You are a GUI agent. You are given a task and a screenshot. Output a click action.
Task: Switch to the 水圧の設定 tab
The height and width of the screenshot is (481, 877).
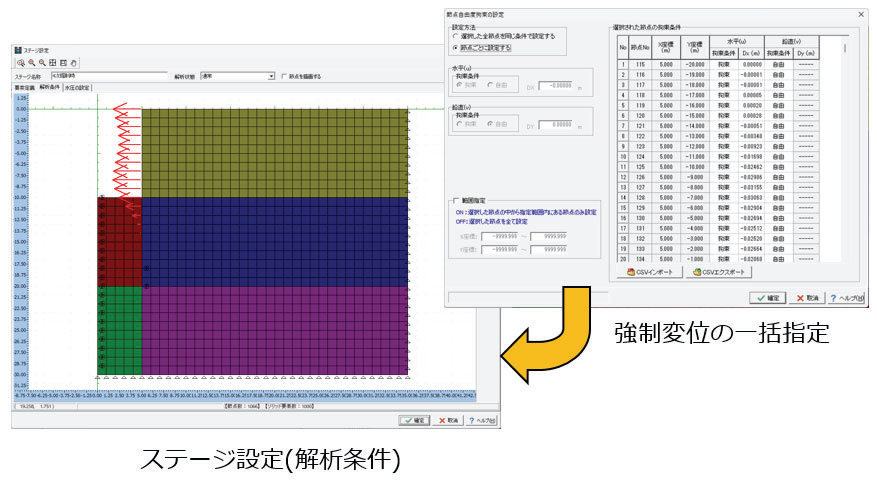pyautogui.click(x=77, y=88)
